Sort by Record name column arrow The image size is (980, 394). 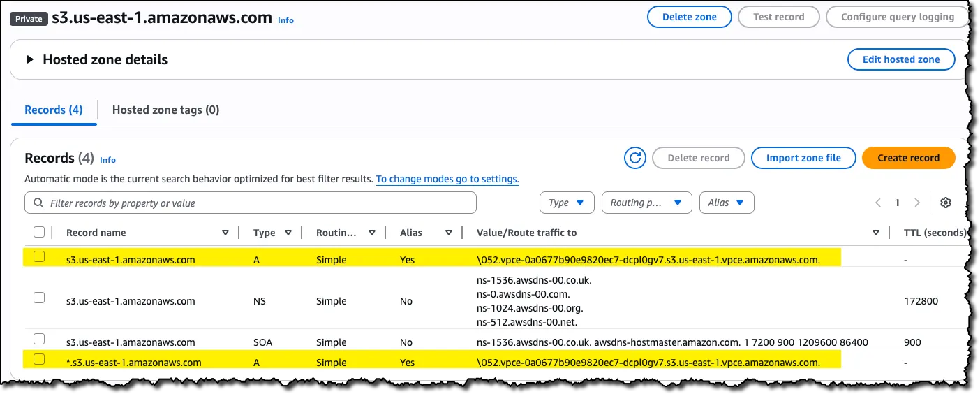pos(225,233)
